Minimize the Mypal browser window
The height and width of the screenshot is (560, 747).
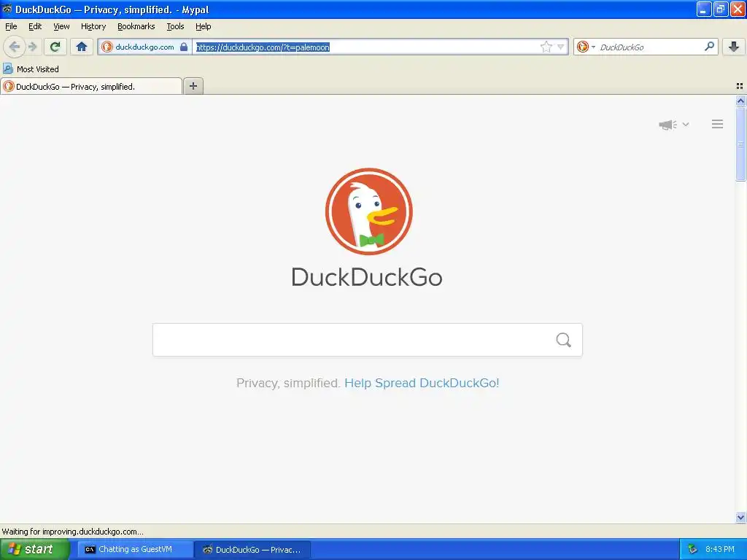coord(704,9)
